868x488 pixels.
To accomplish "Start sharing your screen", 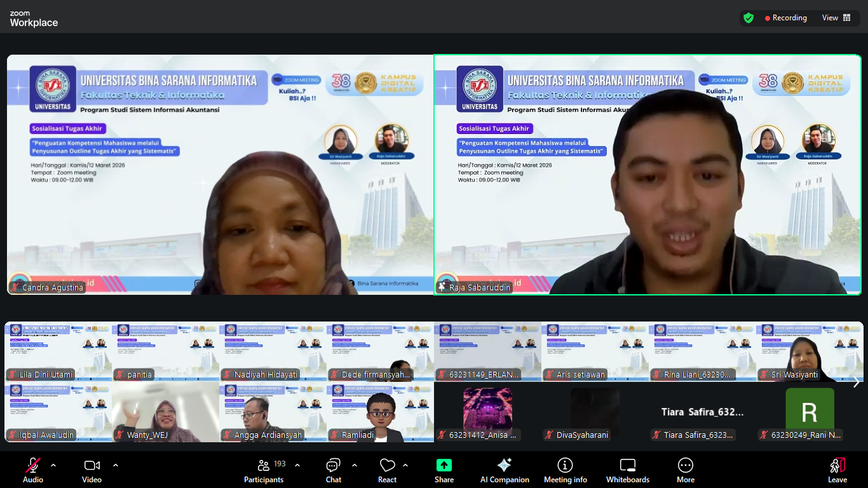I will tap(444, 469).
